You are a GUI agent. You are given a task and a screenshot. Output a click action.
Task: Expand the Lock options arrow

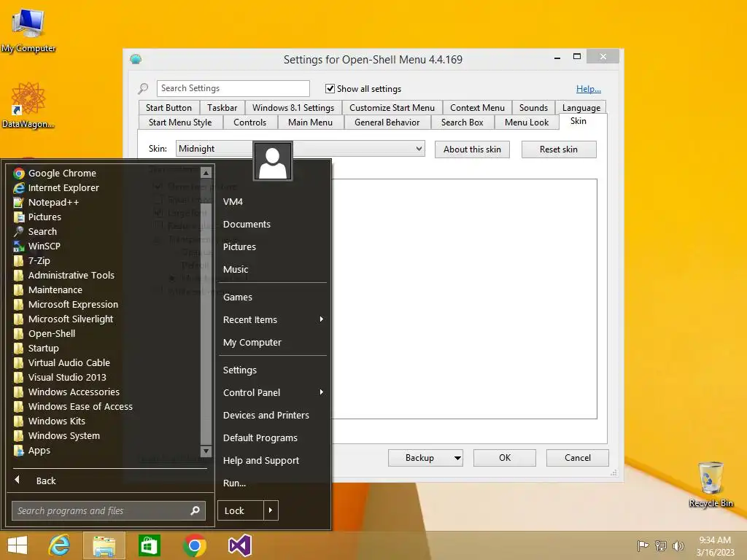[x=271, y=510]
